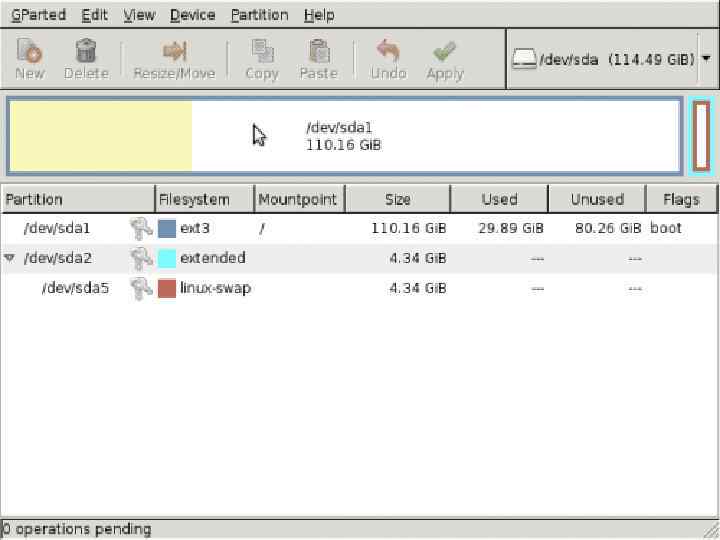Click the 80.26 GiB unused cell

tap(608, 228)
